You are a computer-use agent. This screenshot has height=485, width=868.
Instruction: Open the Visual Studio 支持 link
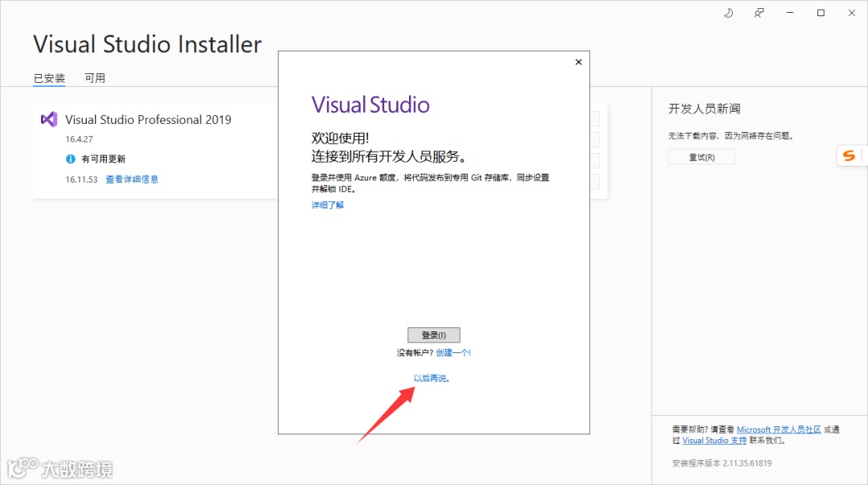[714, 441]
